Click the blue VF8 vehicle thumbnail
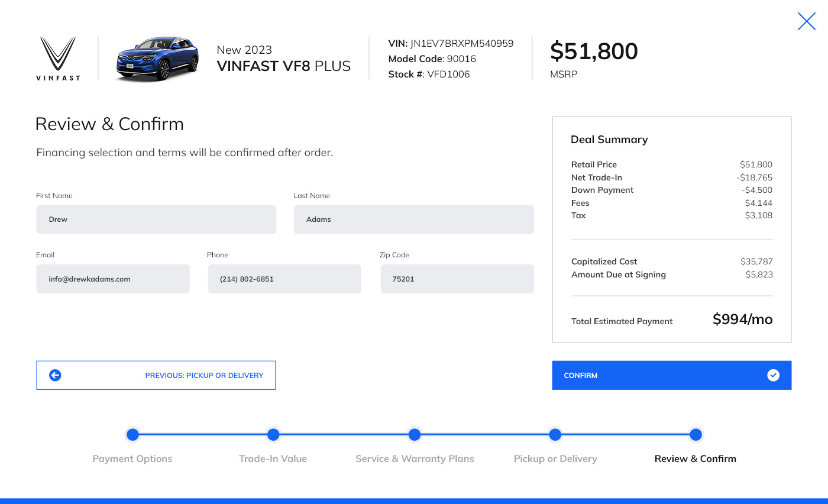 tap(157, 59)
